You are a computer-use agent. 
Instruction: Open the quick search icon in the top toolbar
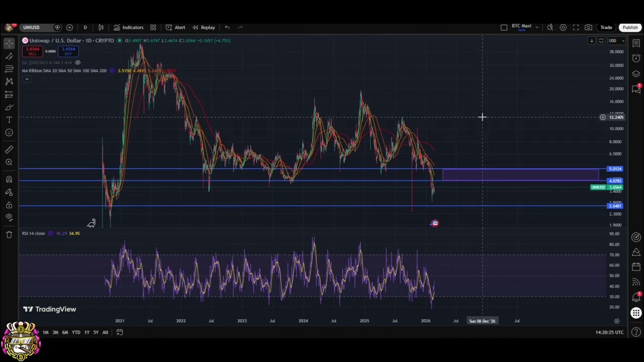[x=550, y=27]
